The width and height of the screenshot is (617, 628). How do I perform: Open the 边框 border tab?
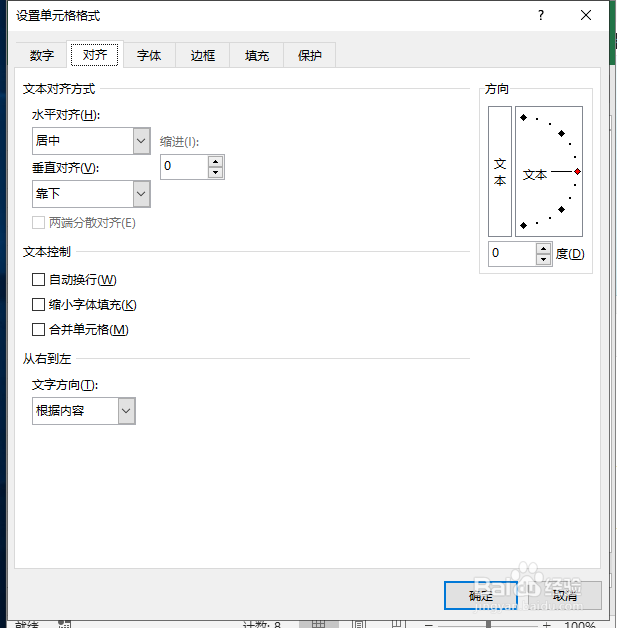point(203,56)
